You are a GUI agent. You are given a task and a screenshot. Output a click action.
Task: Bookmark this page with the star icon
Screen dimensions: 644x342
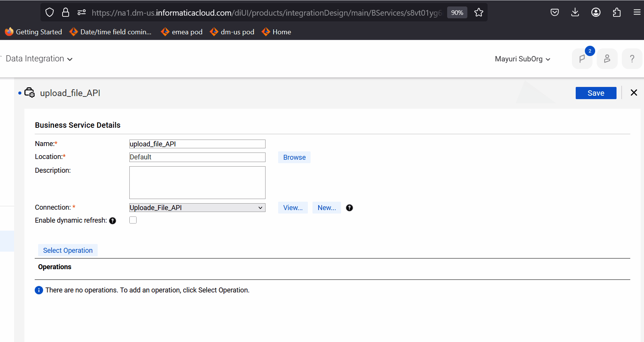[479, 13]
